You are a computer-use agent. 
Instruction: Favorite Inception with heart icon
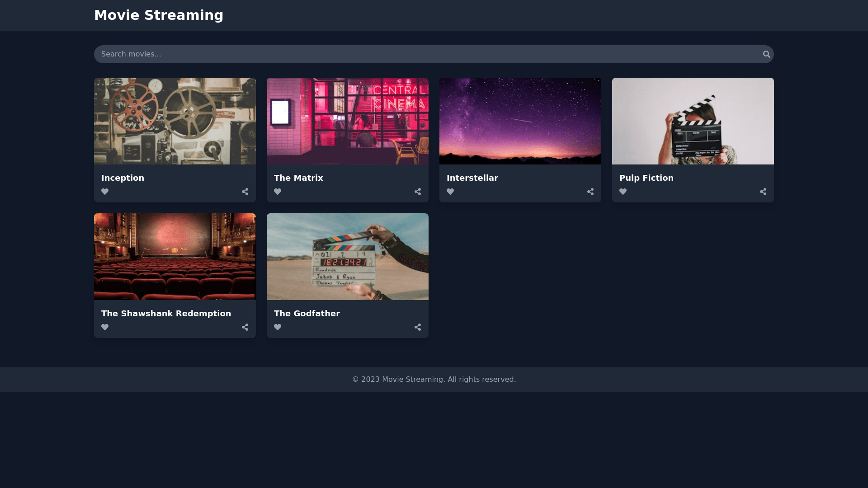(x=105, y=192)
